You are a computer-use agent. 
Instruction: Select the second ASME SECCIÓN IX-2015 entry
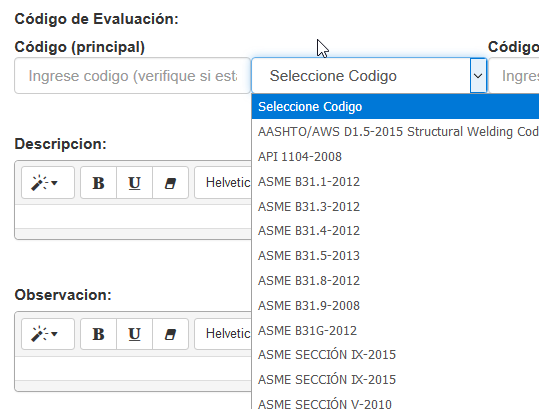[395, 380]
